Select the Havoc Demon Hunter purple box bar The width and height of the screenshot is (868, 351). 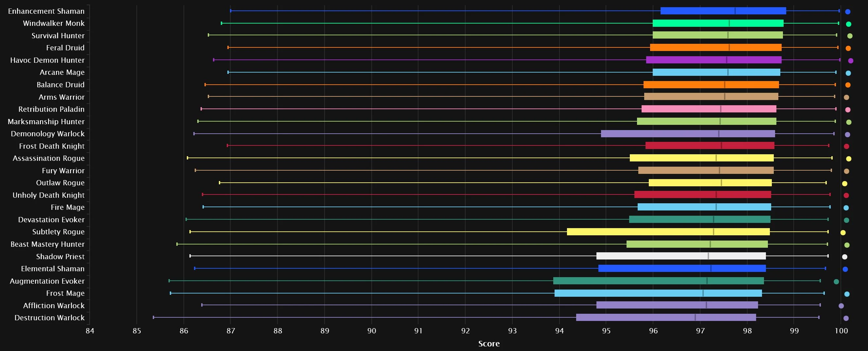[714, 60]
